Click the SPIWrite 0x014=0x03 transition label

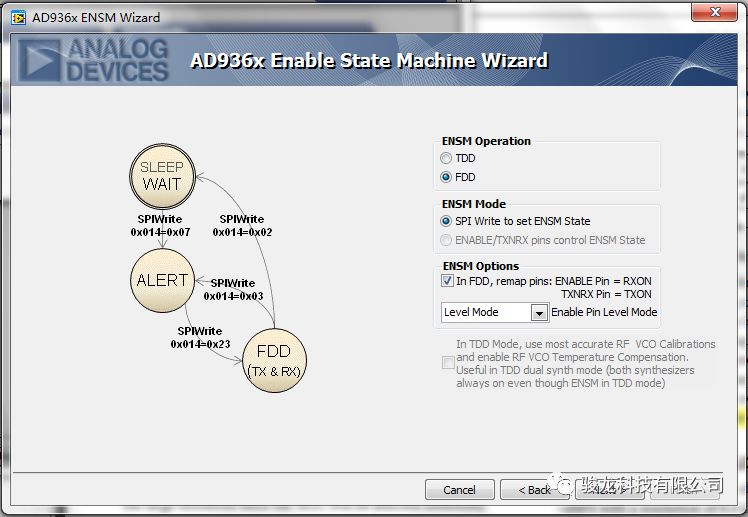pyautogui.click(x=233, y=289)
